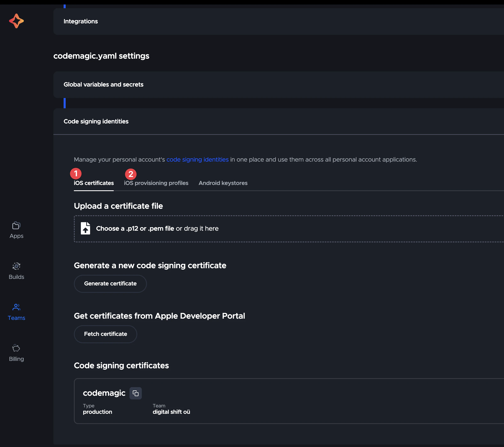
Task: Switch to iOS provisioning profiles tab
Action: [156, 183]
